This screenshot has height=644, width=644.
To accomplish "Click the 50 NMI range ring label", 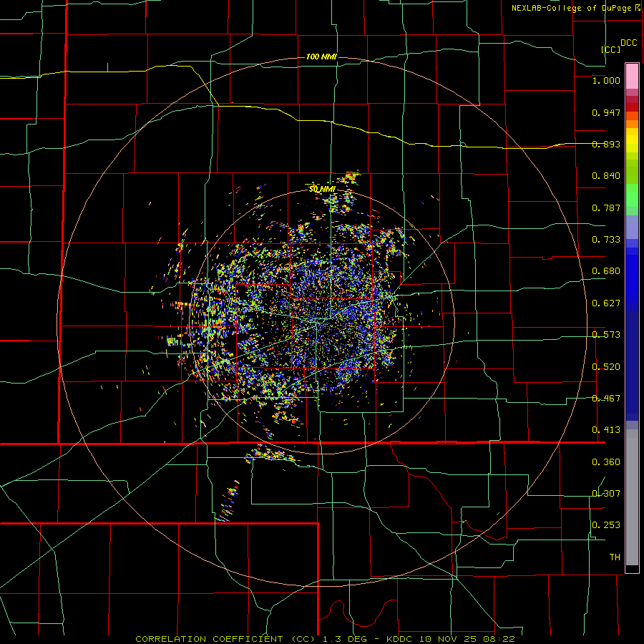I will pos(322,190).
